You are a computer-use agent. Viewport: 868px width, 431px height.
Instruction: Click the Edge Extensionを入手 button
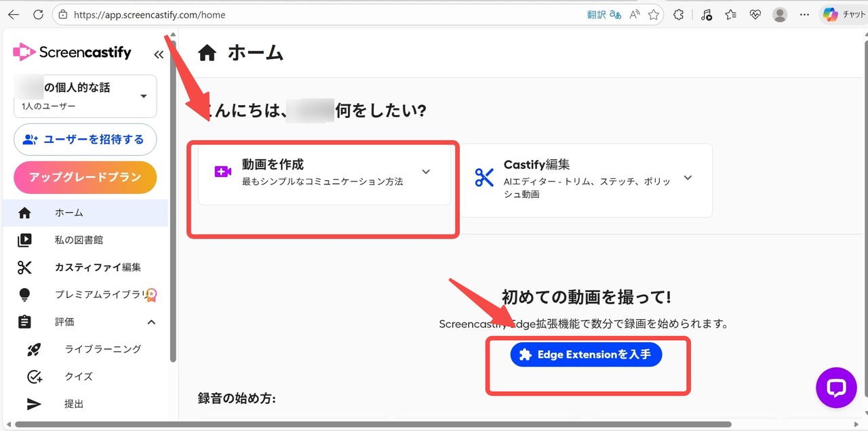(x=586, y=354)
